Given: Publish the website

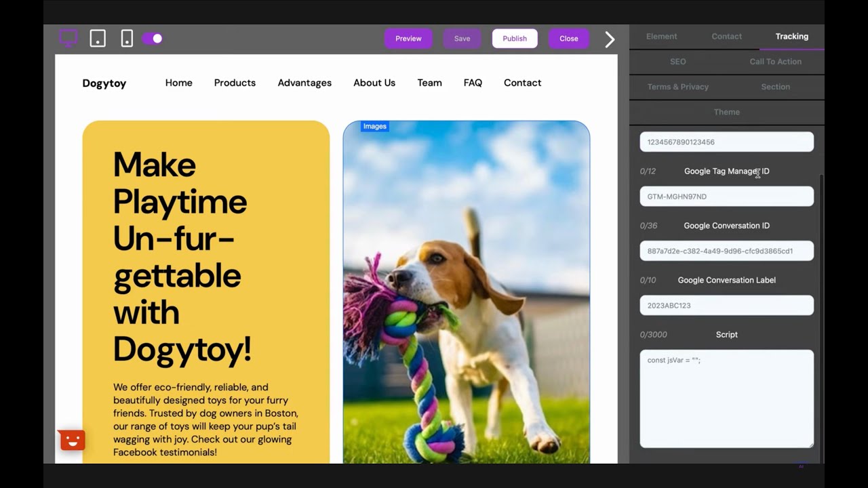Looking at the screenshot, I should (515, 39).
